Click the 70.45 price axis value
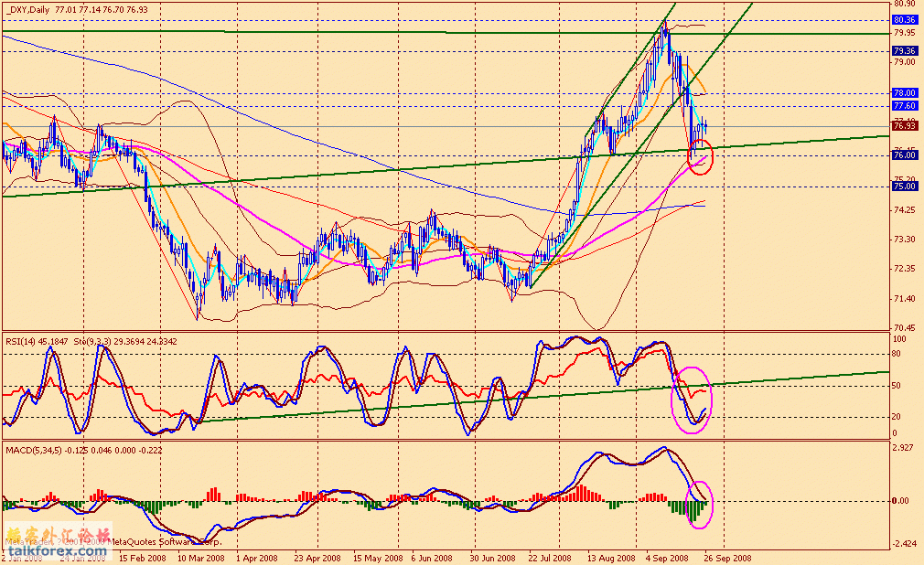The width and height of the screenshot is (924, 565). [x=905, y=327]
